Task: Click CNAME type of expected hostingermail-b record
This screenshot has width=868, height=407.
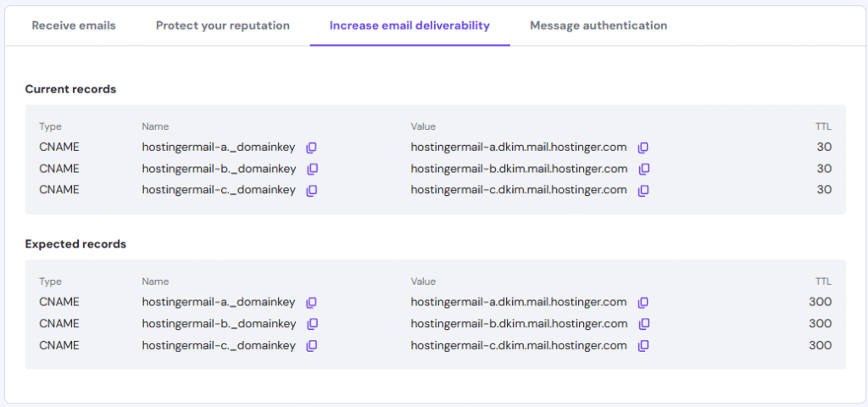Action: click(x=59, y=323)
